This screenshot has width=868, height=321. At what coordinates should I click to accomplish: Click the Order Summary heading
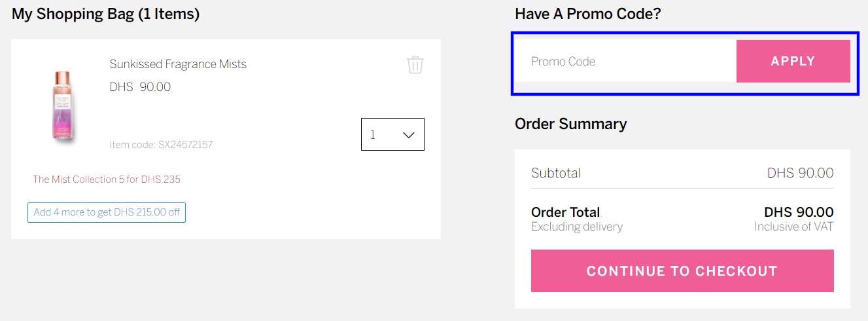pos(570,124)
